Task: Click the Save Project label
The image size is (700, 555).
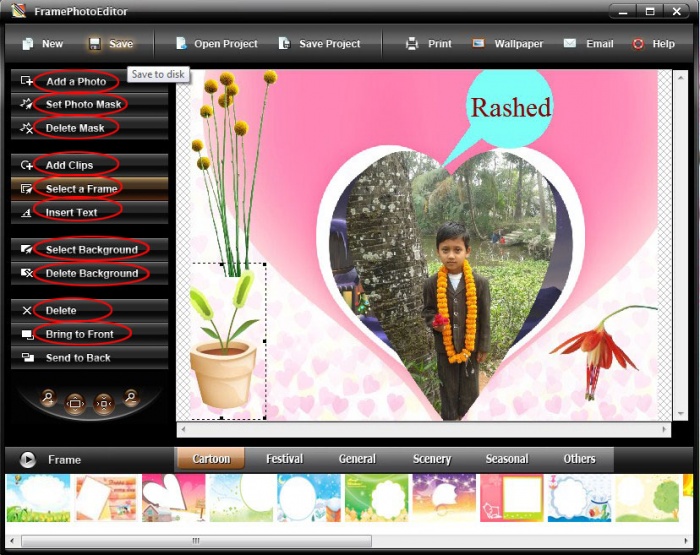Action: [x=329, y=44]
